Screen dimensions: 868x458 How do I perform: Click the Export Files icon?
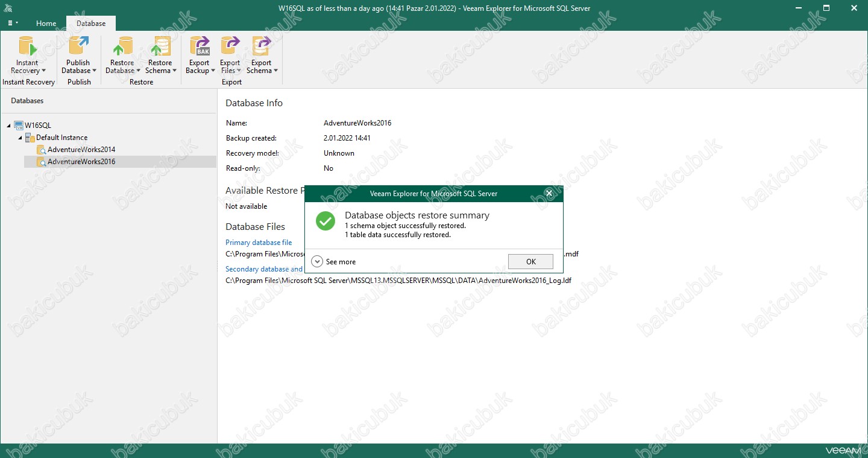pyautogui.click(x=230, y=46)
